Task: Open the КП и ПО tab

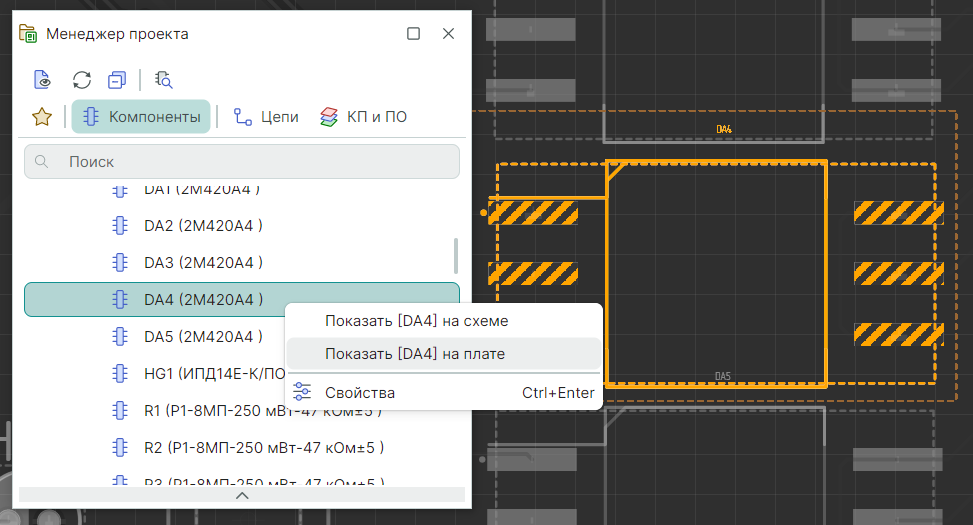Action: click(363, 117)
